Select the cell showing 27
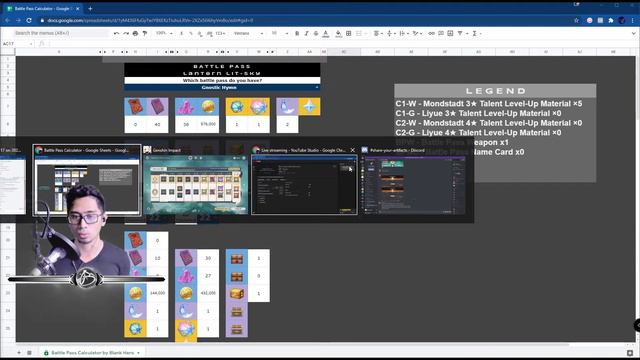640x360 pixels. [x=208, y=276]
